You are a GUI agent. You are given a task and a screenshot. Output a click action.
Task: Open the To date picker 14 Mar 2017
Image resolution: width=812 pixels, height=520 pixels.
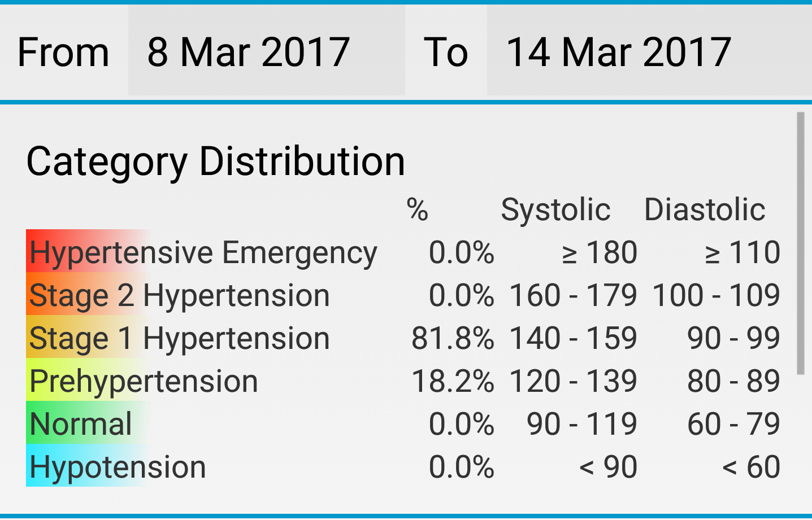click(x=649, y=51)
